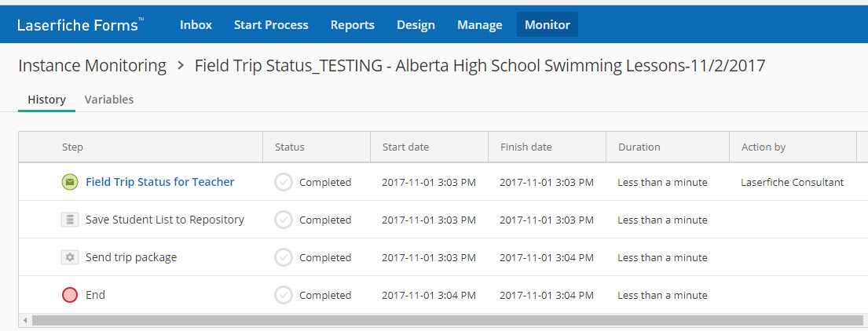The image size is (868, 331).
Task: Click Completed checkmark icon for Field Trip Status
Action: point(284,182)
